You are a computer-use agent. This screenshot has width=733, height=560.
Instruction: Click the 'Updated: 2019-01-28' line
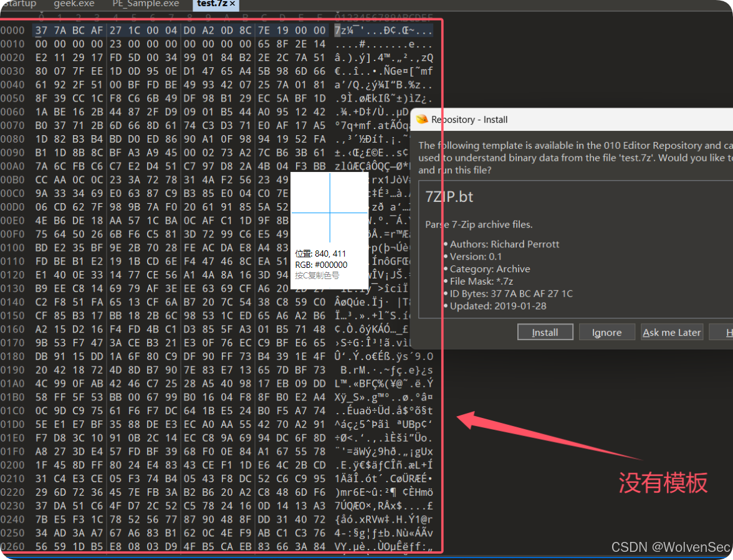coord(498,306)
